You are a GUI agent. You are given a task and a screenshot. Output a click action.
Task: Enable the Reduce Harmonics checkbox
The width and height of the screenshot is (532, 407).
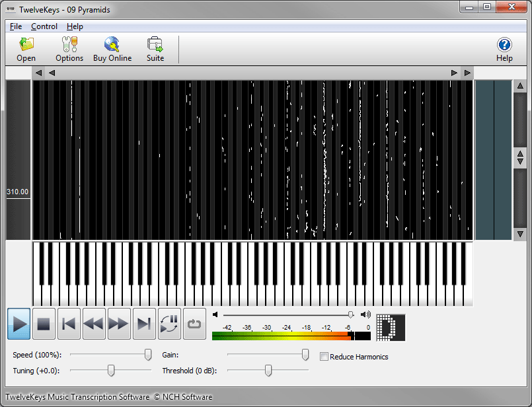pyautogui.click(x=324, y=357)
